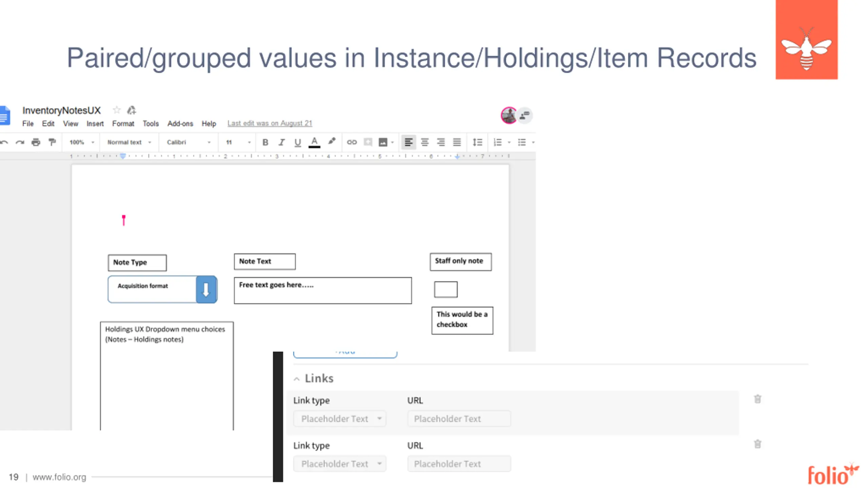The width and height of the screenshot is (868, 488).
Task: Click the Note Type label box
Action: pos(137,263)
